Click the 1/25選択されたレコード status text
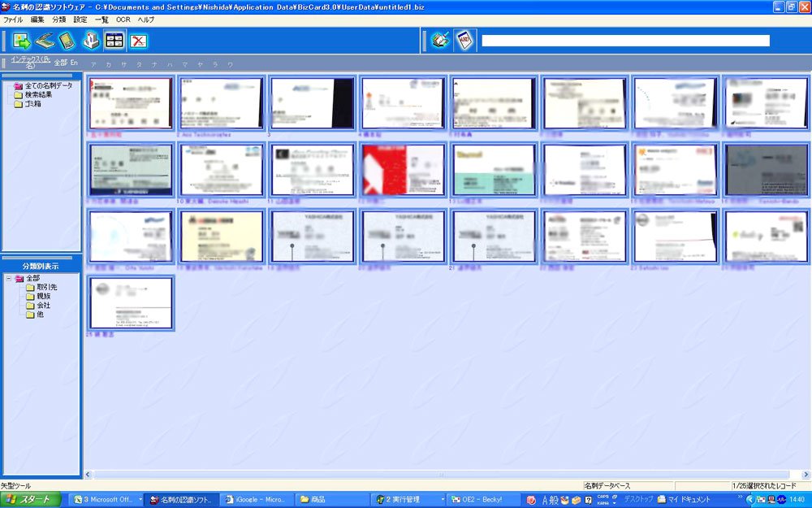The width and height of the screenshot is (812, 508). 764,486
